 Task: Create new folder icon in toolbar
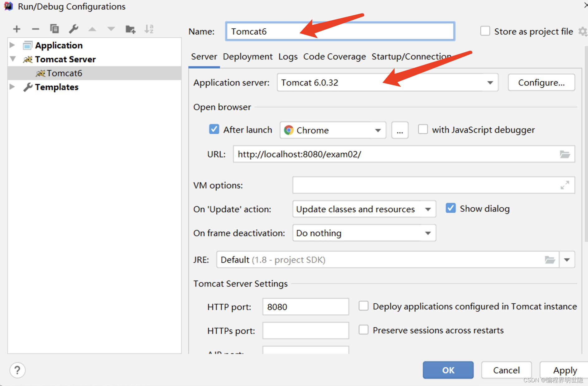pos(130,29)
